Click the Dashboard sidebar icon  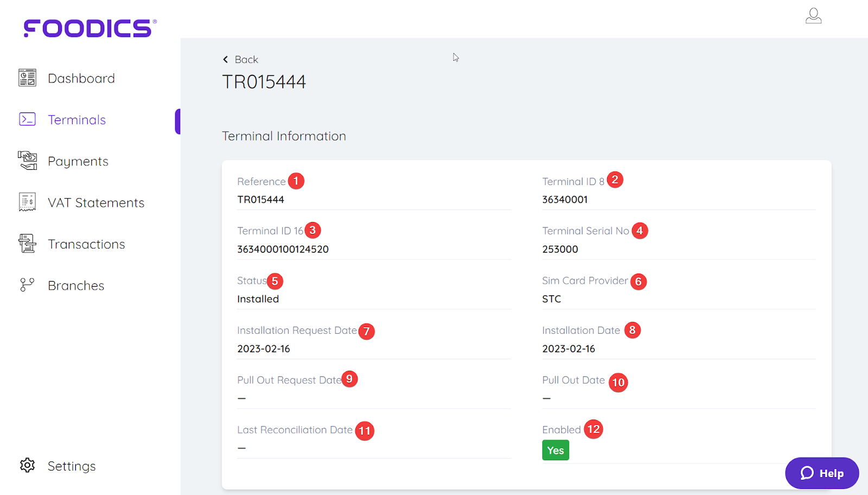coord(27,78)
